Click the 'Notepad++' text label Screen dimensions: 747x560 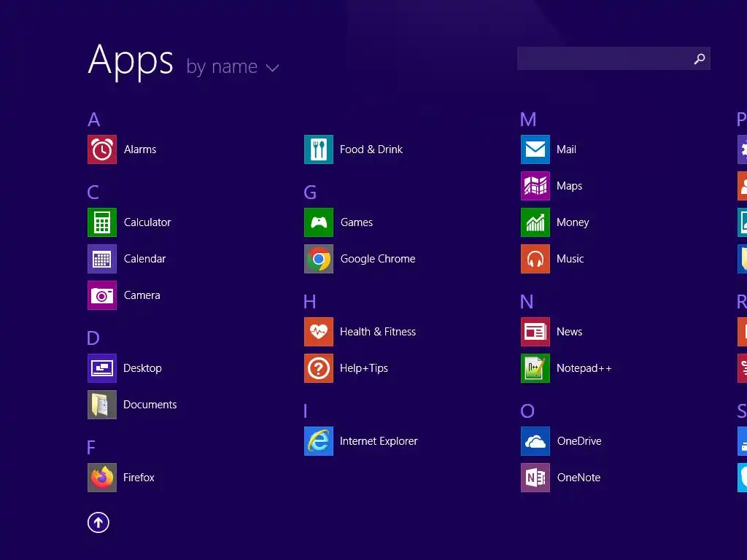pyautogui.click(x=584, y=368)
